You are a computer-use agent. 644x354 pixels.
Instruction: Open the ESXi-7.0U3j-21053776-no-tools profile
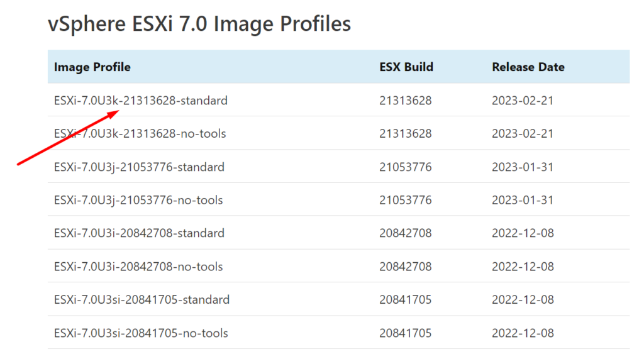[x=138, y=200]
